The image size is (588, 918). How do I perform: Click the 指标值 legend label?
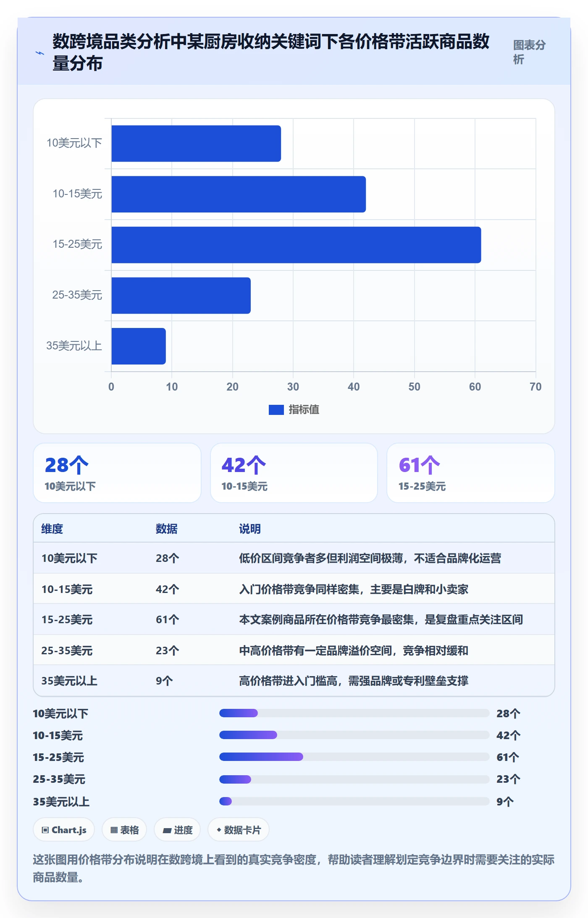tap(304, 409)
